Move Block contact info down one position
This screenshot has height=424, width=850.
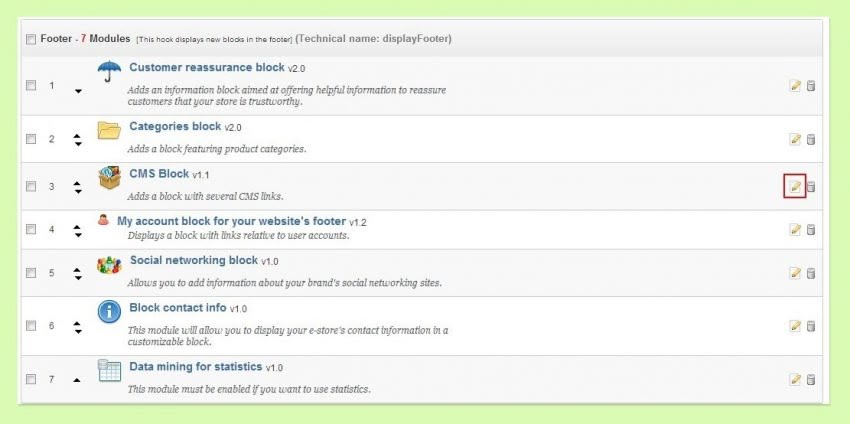tap(78, 331)
